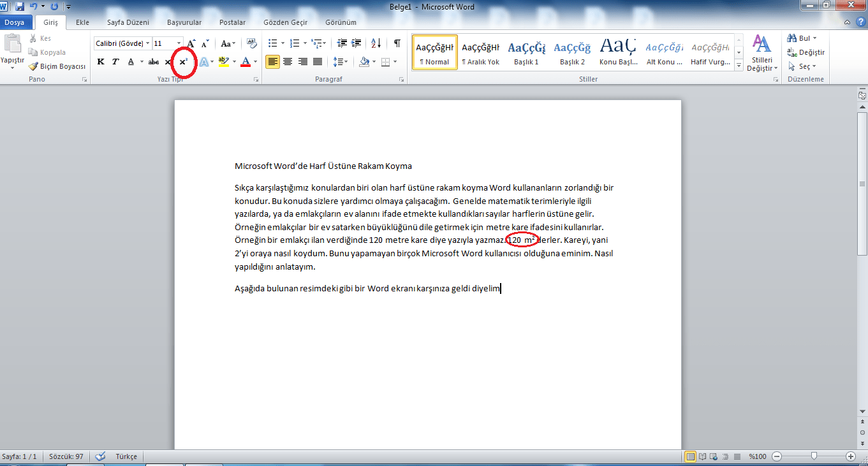Increase font size with grow font icon
The width and height of the screenshot is (868, 466).
pos(191,43)
